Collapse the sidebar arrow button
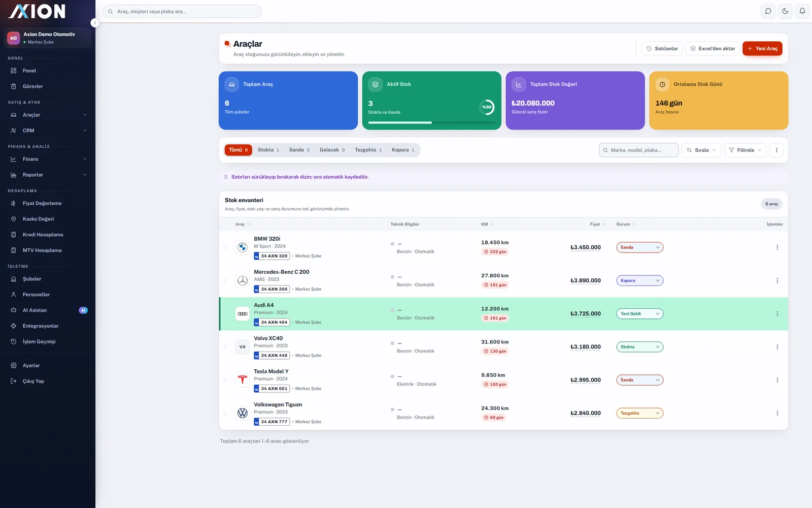The height and width of the screenshot is (508, 812). click(x=94, y=23)
